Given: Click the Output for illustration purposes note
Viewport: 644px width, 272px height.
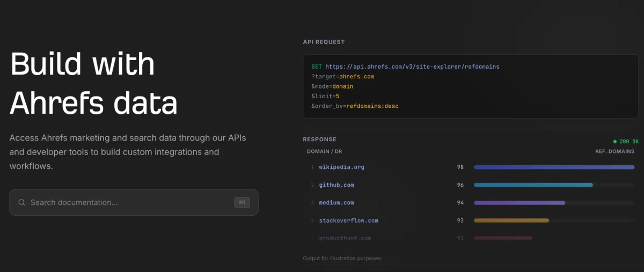Looking at the screenshot, I should coord(342,259).
